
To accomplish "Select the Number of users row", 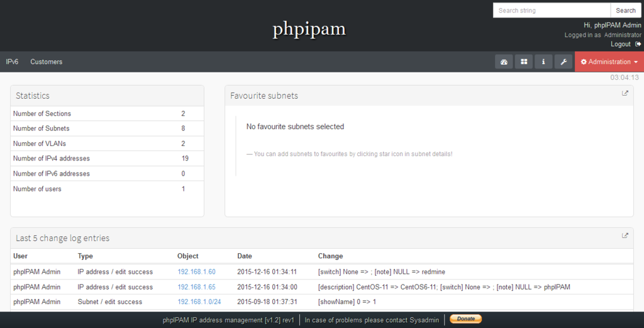I will click(x=107, y=189).
